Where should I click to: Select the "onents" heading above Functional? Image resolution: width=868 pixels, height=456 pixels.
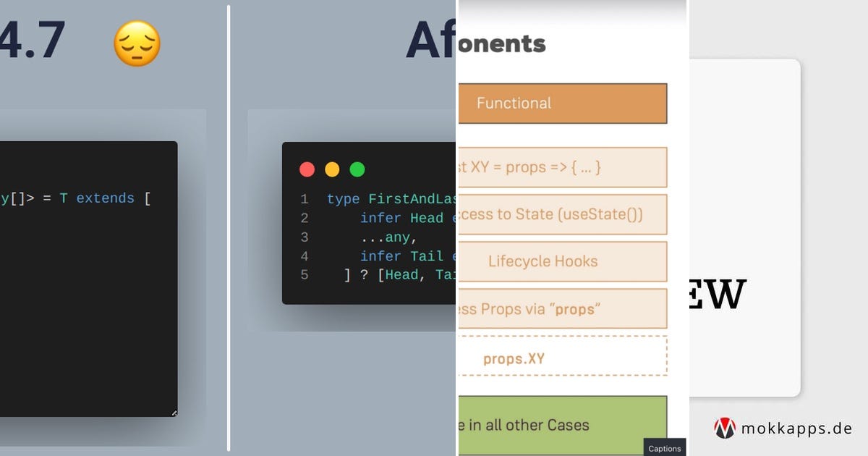(502, 43)
